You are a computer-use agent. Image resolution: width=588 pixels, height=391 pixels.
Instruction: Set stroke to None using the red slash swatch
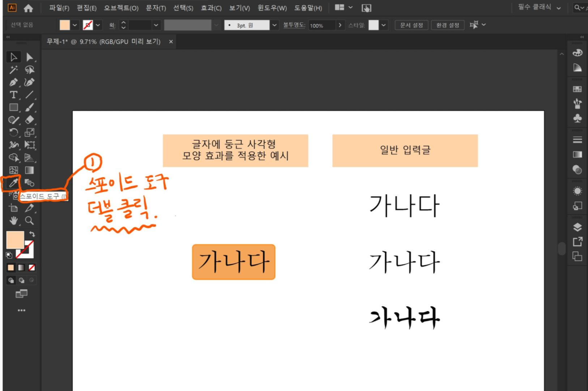[x=32, y=268]
